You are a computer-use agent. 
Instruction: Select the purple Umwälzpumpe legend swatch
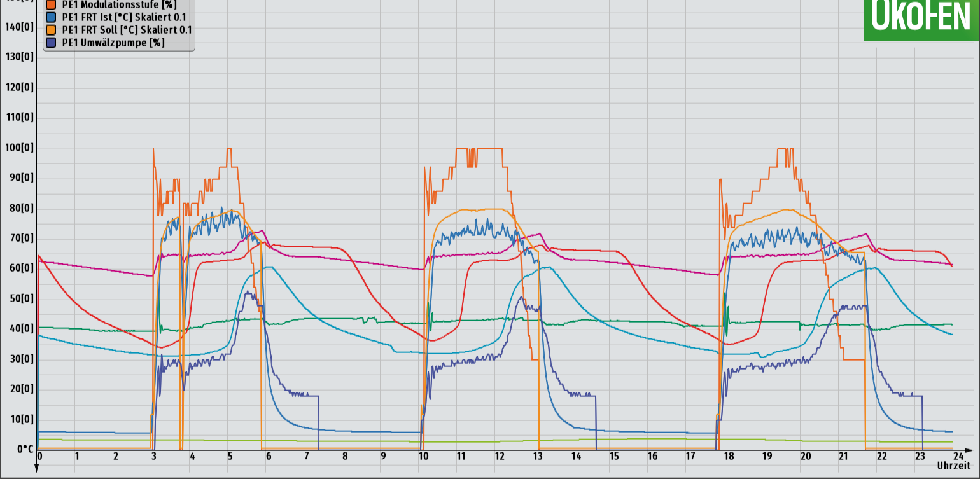point(52,43)
